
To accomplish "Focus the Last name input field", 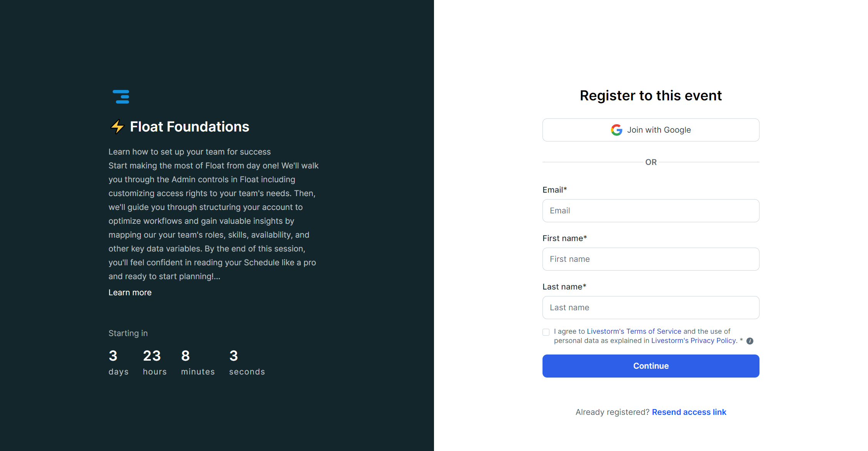I will tap(651, 308).
